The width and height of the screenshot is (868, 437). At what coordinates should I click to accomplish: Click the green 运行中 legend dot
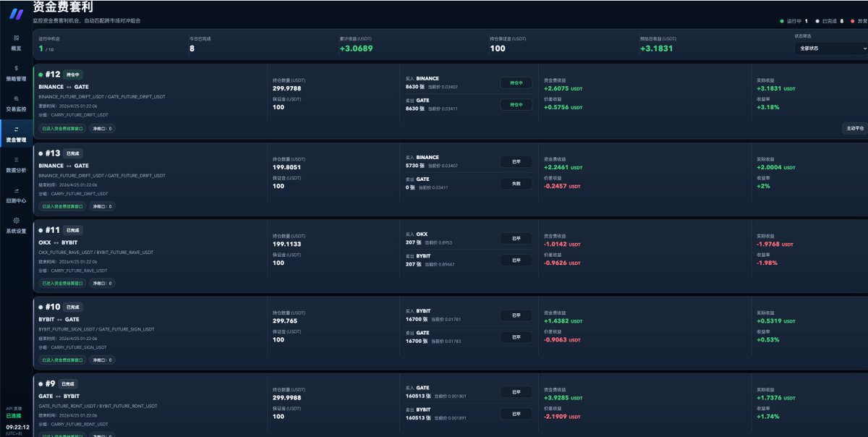point(782,21)
